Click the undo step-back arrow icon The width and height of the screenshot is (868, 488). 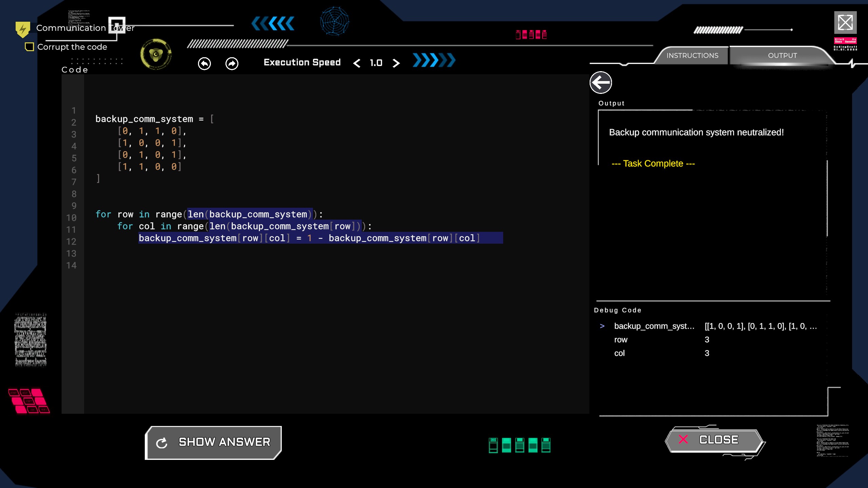(x=204, y=63)
